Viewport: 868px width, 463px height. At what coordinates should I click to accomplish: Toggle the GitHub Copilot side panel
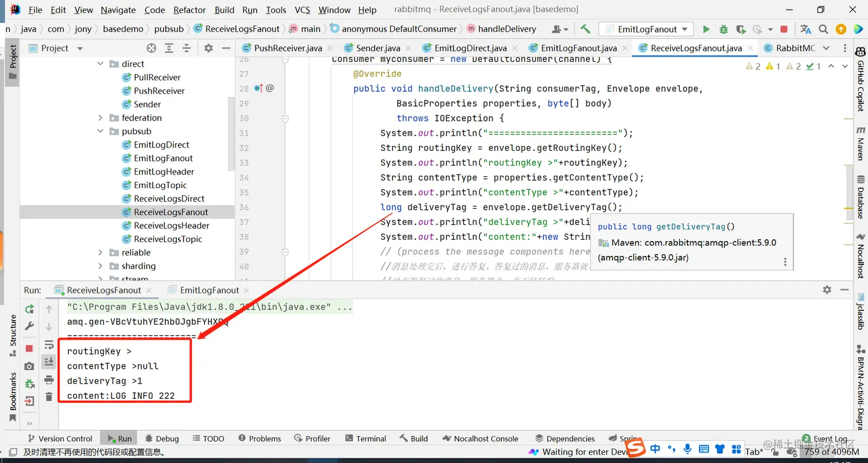[x=860, y=80]
